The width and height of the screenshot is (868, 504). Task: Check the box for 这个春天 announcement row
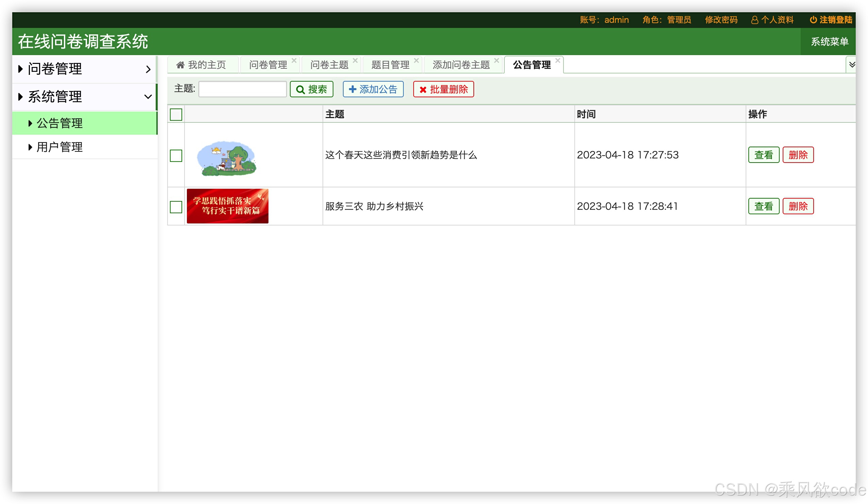coord(176,155)
